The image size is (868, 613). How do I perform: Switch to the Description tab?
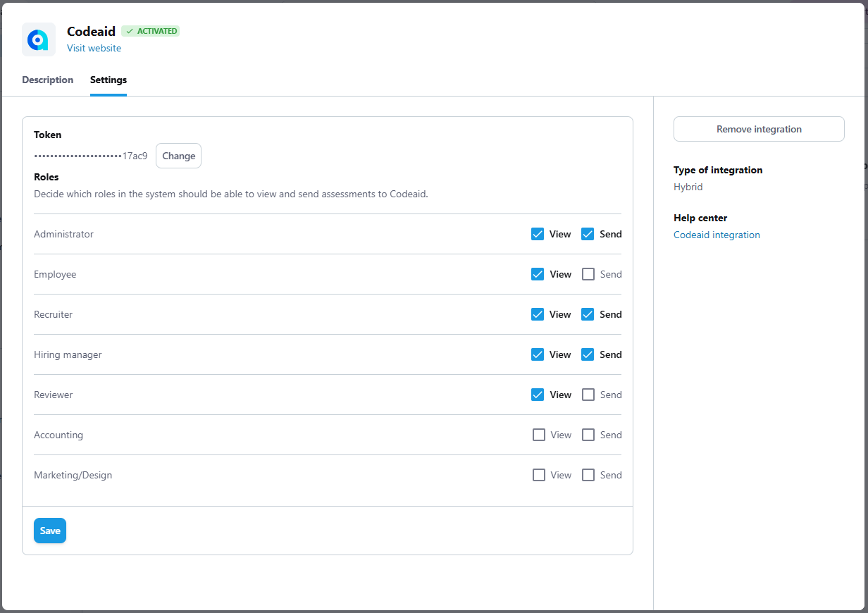coord(47,80)
